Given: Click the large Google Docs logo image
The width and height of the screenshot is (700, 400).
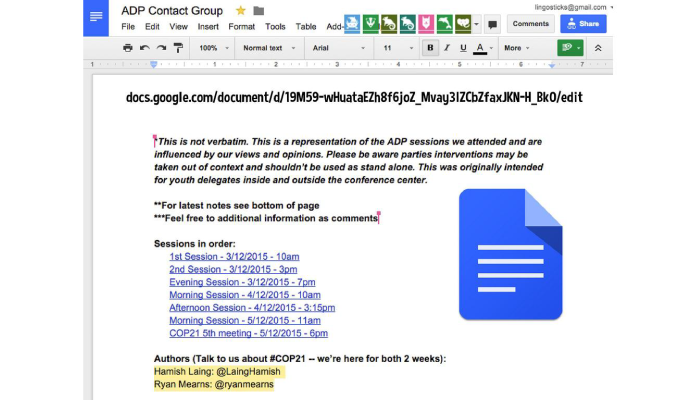Looking at the screenshot, I should click(510, 254).
